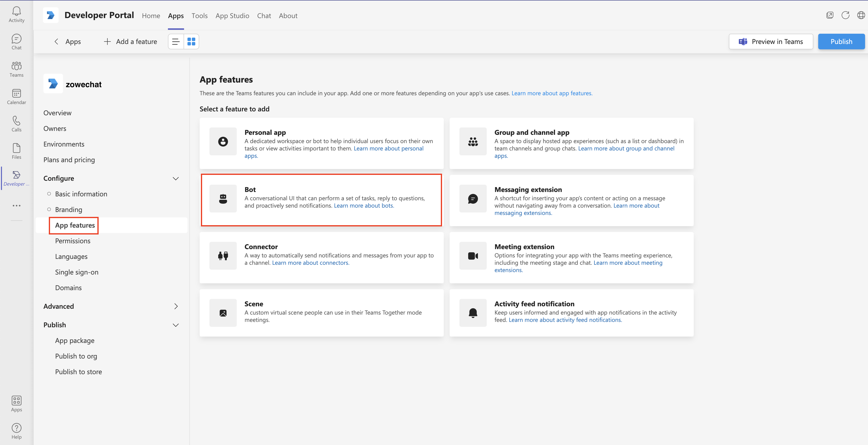Switch to the Home tab
Screen dimensions: 868x445
coord(151,15)
